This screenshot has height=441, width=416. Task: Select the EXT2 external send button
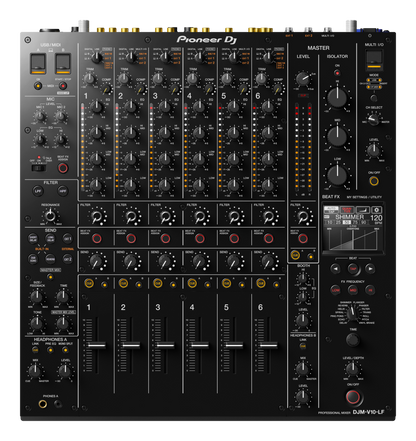67,259
